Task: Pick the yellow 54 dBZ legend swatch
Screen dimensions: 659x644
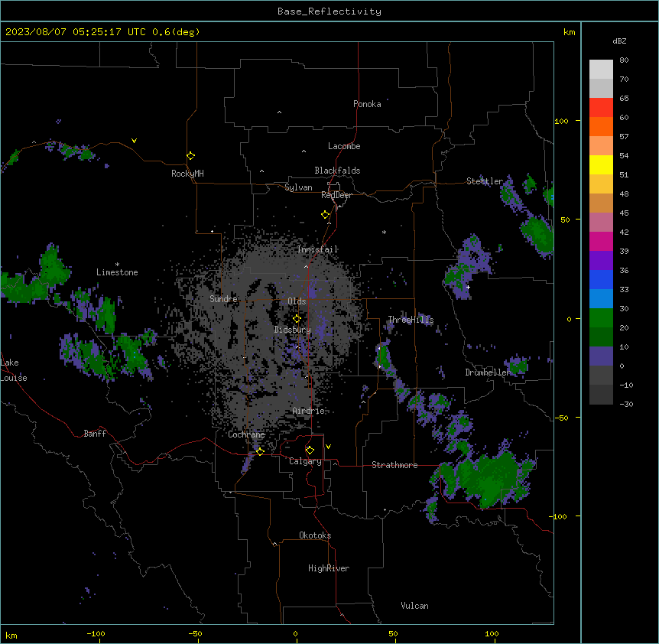Action: click(x=601, y=164)
